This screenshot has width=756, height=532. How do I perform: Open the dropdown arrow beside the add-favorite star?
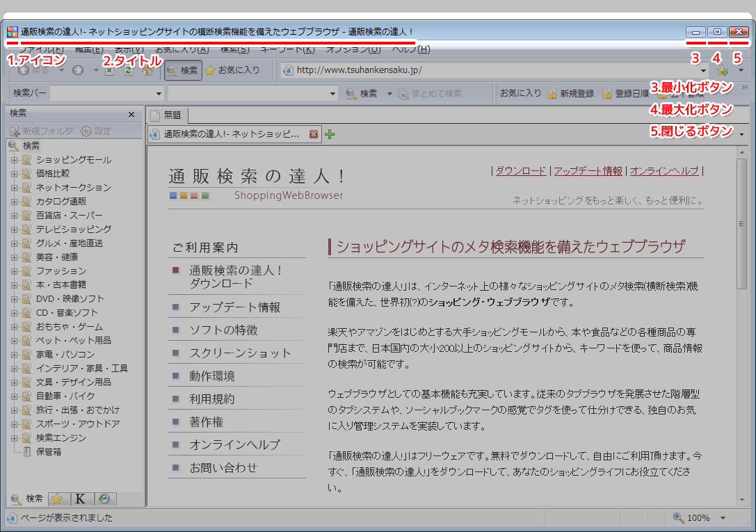[x=741, y=70]
